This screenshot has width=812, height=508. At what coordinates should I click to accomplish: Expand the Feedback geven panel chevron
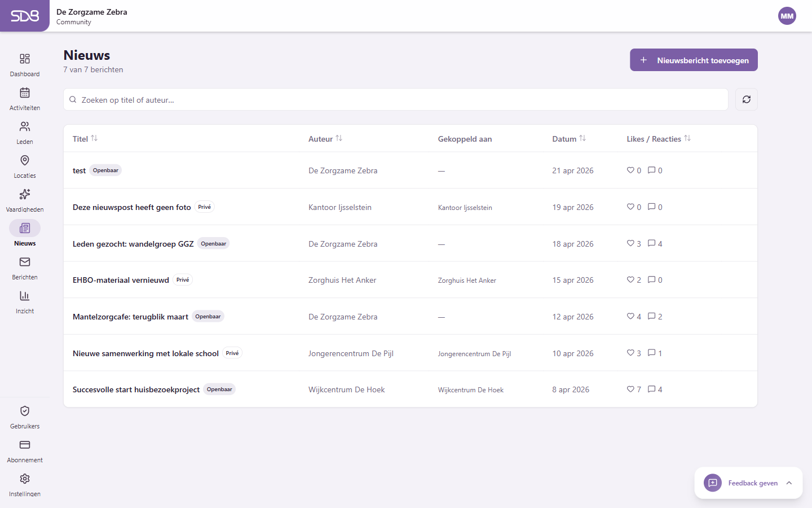click(x=789, y=483)
